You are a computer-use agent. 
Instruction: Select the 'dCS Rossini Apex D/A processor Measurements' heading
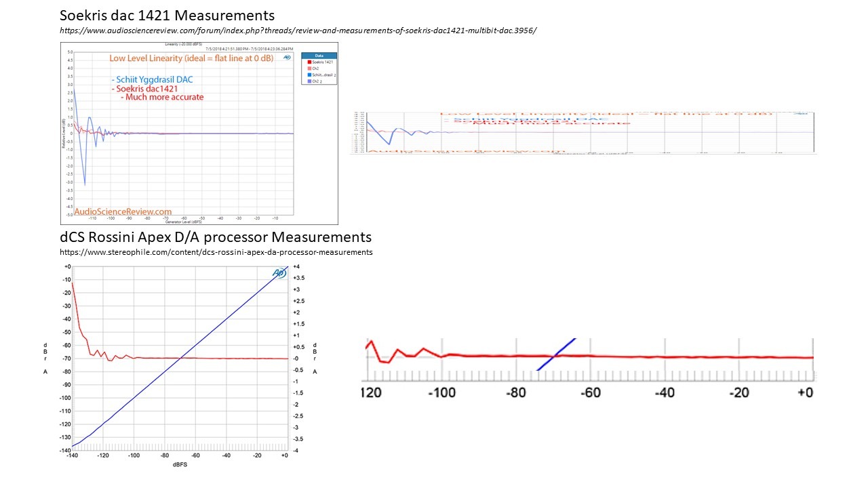pos(216,237)
